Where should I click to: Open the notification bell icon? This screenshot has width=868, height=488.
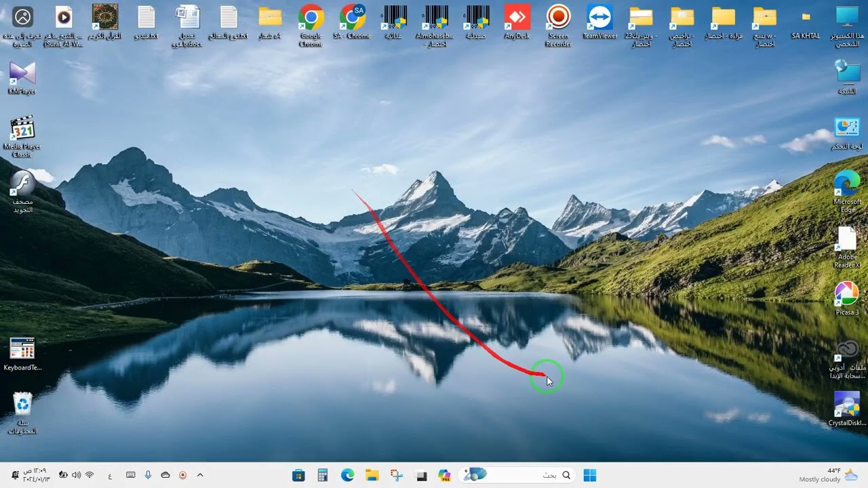click(15, 475)
